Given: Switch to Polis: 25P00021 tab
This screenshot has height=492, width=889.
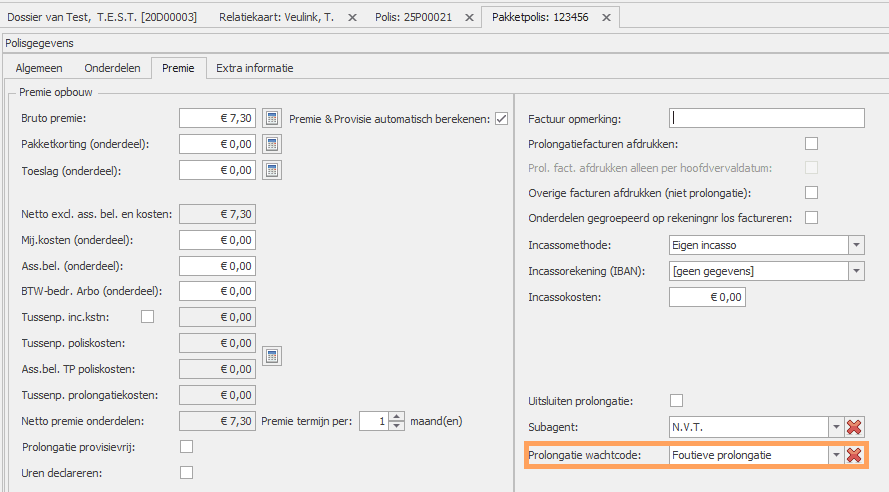Looking at the screenshot, I should click(x=413, y=18).
